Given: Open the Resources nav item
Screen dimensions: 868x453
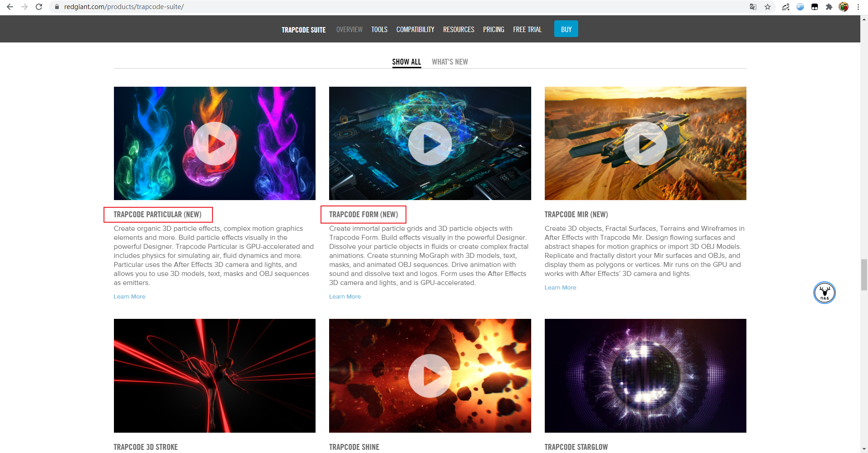Looking at the screenshot, I should pyautogui.click(x=458, y=29).
